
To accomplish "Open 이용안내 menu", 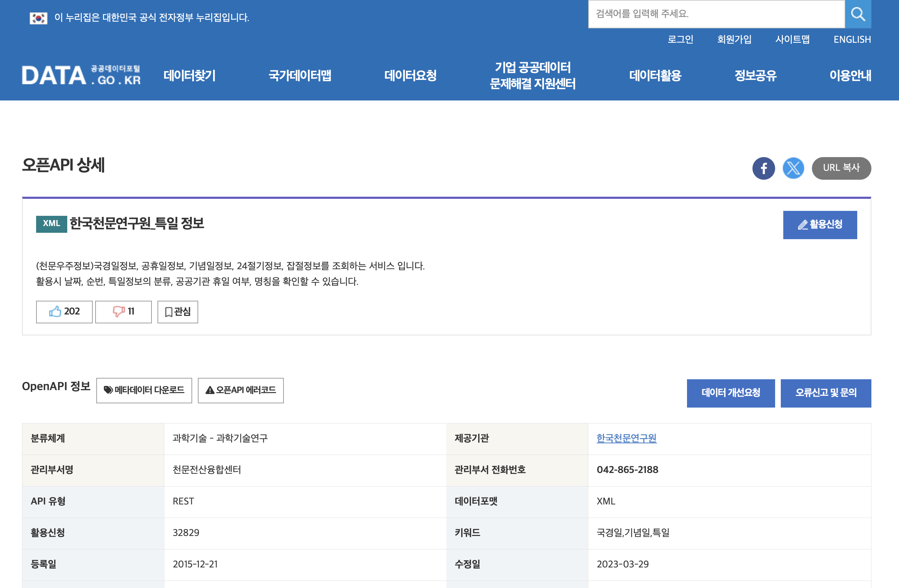I will click(x=850, y=75).
